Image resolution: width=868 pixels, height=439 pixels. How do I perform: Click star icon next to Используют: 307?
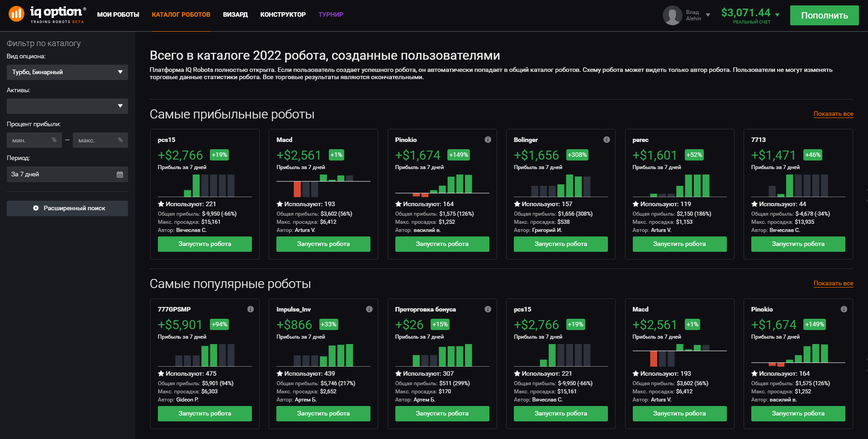(x=398, y=373)
